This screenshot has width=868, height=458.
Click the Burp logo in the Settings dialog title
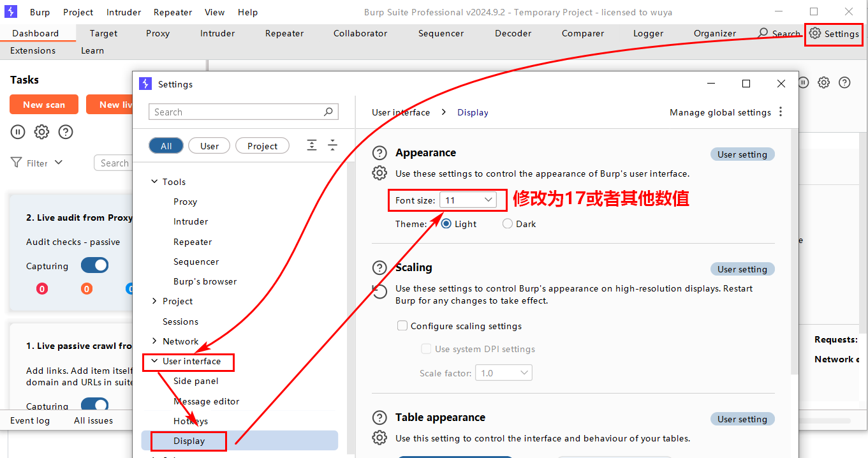pos(145,84)
